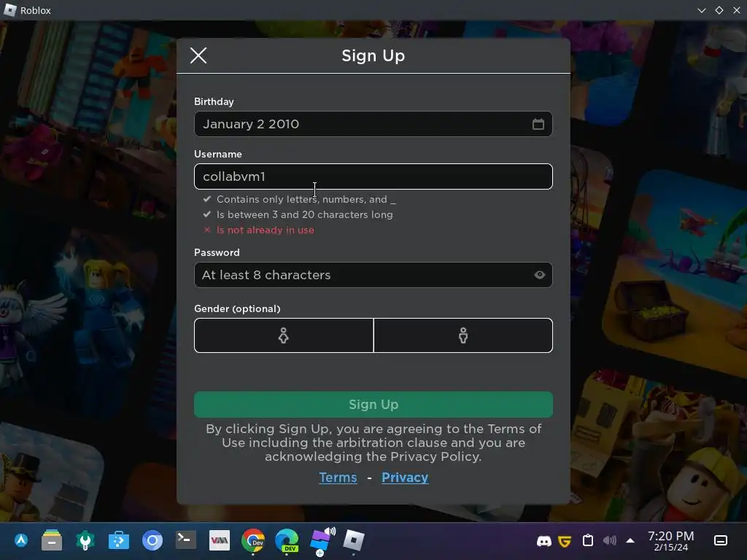This screenshot has width=747, height=560.
Task: Open the purple app with the speaker badge
Action: coord(322,540)
